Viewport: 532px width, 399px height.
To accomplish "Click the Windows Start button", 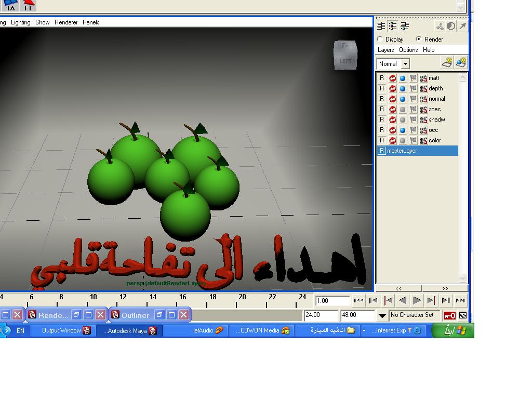I will pyautogui.click(x=454, y=330).
